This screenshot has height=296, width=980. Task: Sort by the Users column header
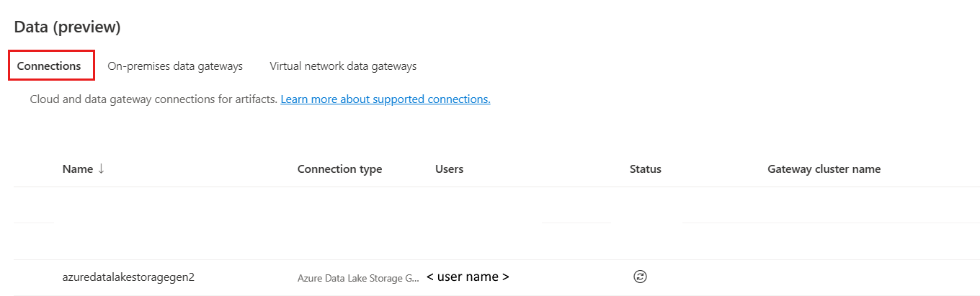pyautogui.click(x=450, y=169)
